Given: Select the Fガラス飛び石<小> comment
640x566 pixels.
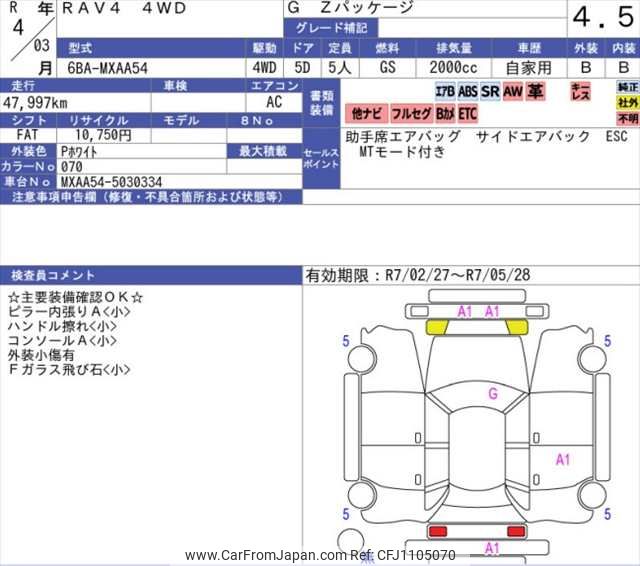Looking at the screenshot, I should tap(69, 369).
